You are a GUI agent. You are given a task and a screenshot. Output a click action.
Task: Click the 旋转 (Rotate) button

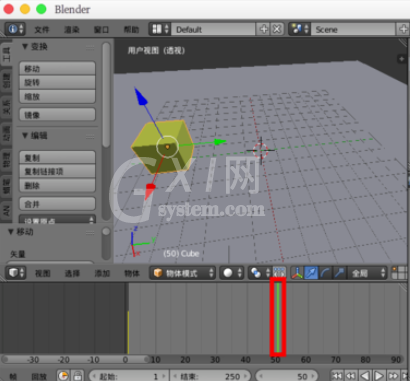point(57,82)
